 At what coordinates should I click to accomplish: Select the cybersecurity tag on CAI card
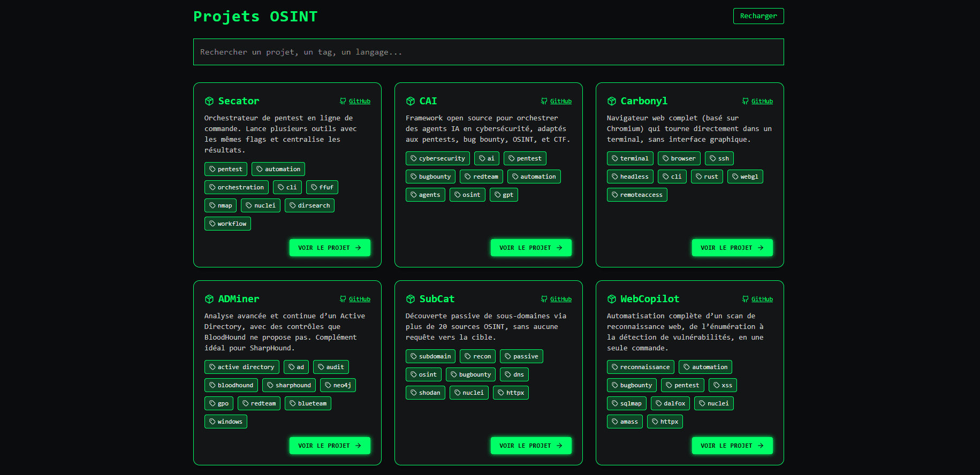(437, 158)
